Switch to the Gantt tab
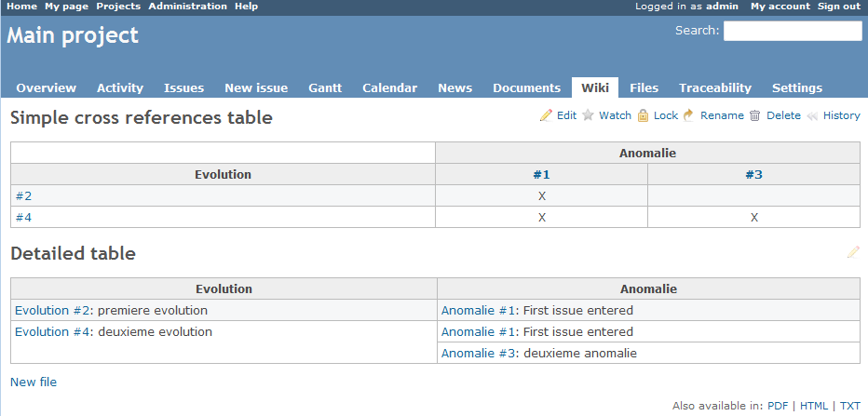The image size is (868, 416). pyautogui.click(x=325, y=87)
